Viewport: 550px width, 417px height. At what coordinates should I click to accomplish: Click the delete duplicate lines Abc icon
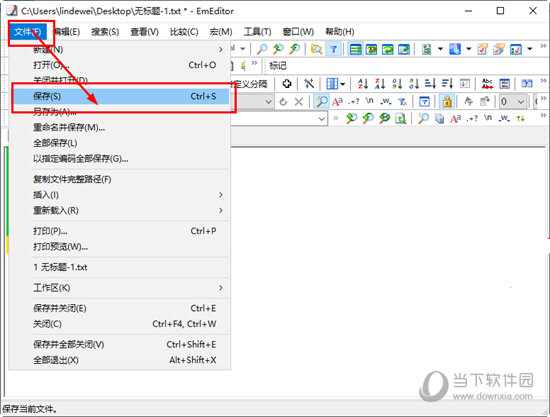(x=487, y=83)
